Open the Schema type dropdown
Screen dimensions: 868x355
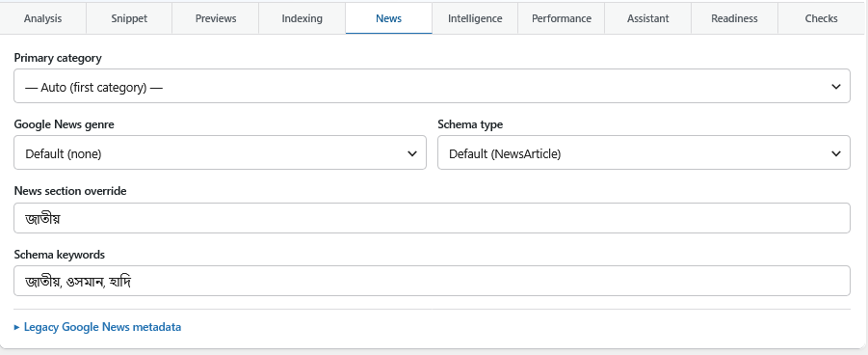click(x=644, y=152)
